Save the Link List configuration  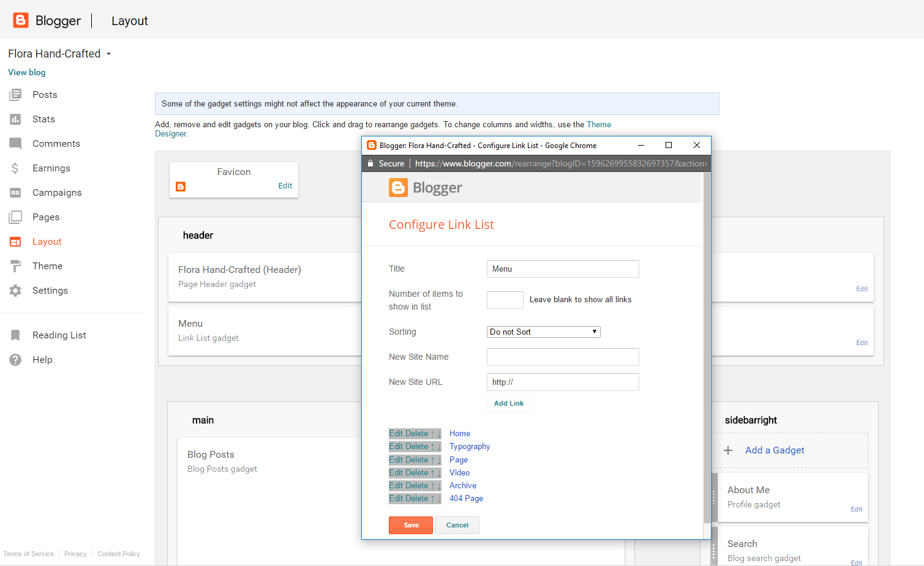coord(411,525)
